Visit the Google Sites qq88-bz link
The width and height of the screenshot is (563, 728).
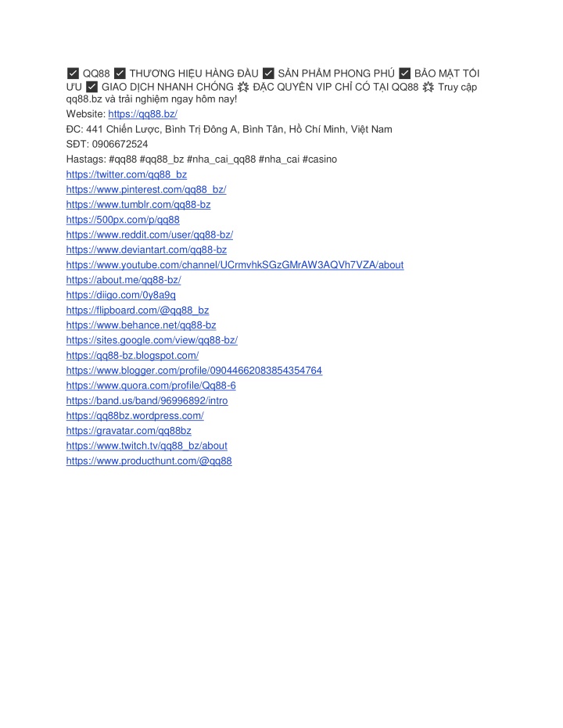(x=152, y=340)
